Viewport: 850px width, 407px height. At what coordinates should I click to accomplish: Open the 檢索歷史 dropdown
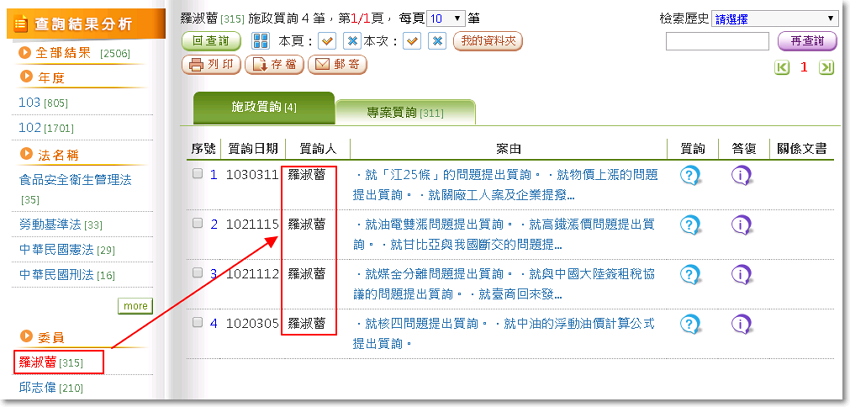click(x=775, y=18)
